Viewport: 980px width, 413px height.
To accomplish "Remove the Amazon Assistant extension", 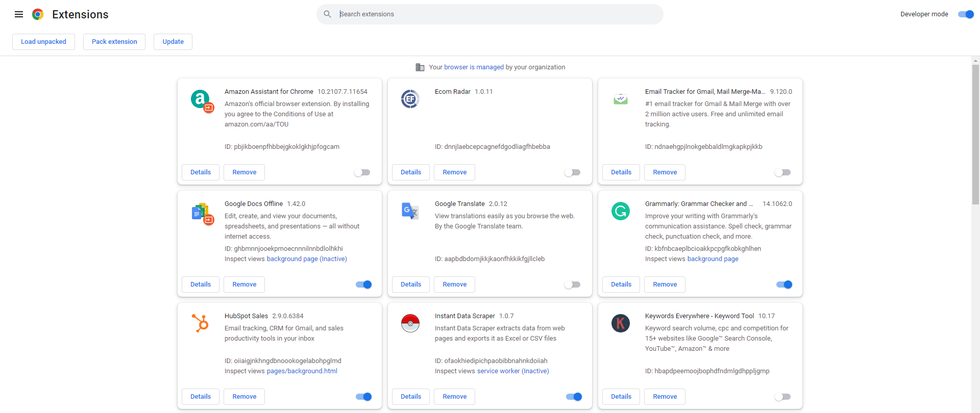I will [244, 172].
